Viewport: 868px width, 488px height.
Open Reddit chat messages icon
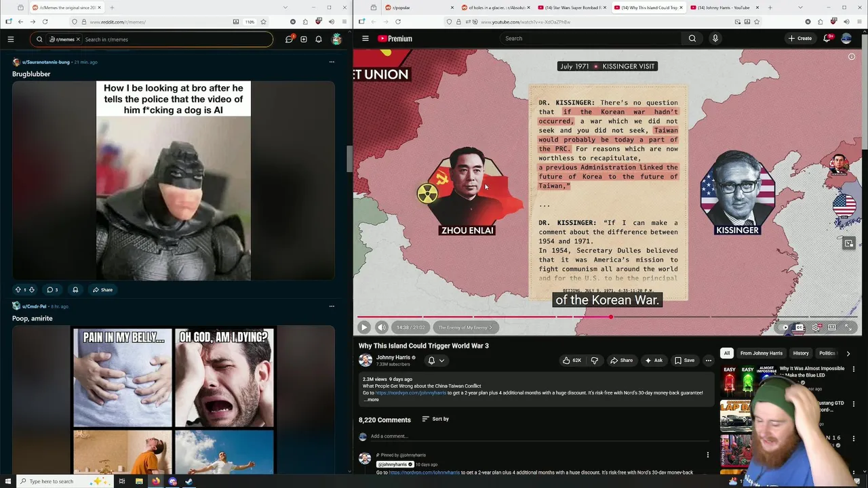[x=289, y=39]
